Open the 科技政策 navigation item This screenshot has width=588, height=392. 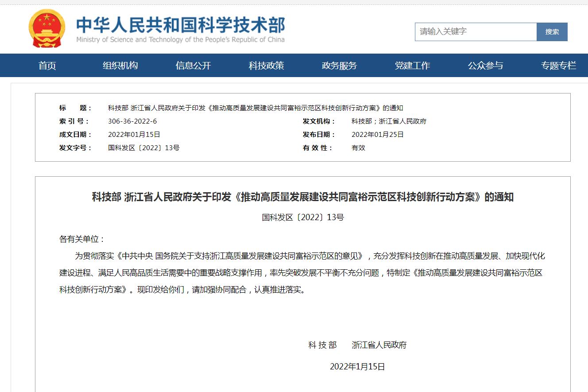click(x=267, y=66)
